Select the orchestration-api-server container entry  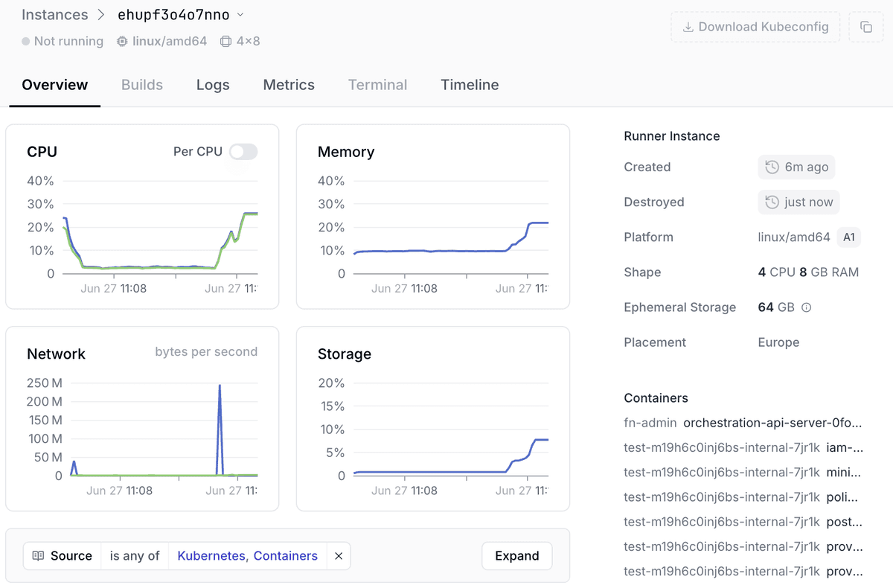744,422
